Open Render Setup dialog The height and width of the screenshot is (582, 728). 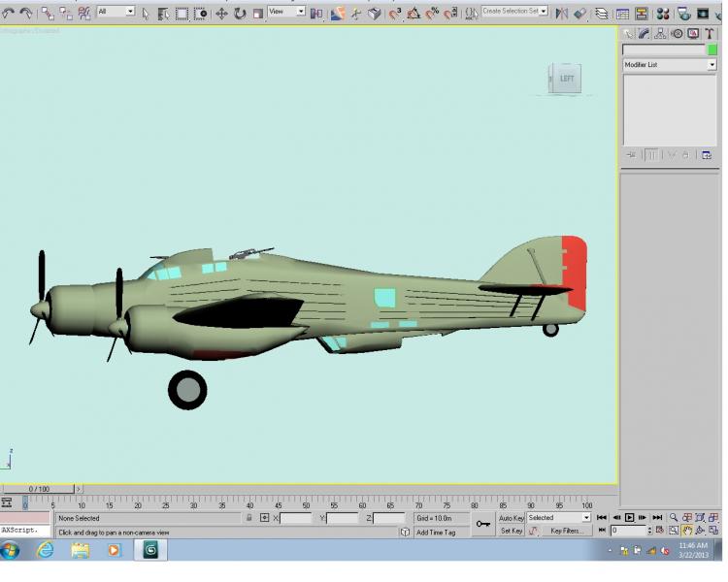(x=684, y=14)
